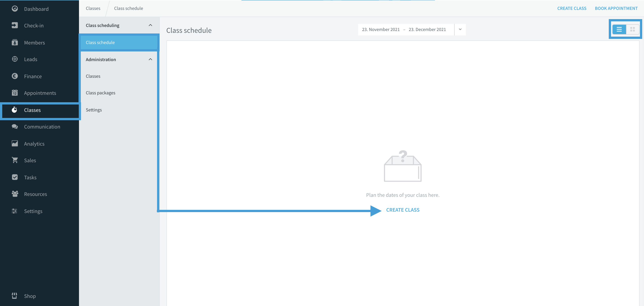
Task: Open Resources section
Action: [x=35, y=194]
